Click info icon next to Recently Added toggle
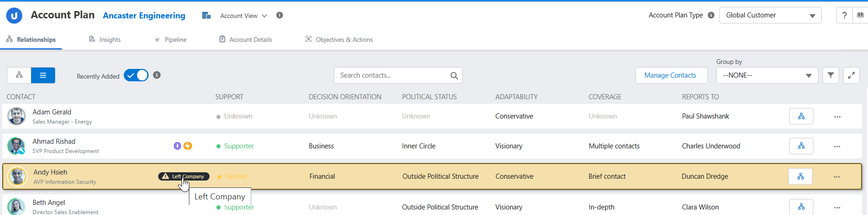Image resolution: width=868 pixels, height=215 pixels. (x=157, y=75)
